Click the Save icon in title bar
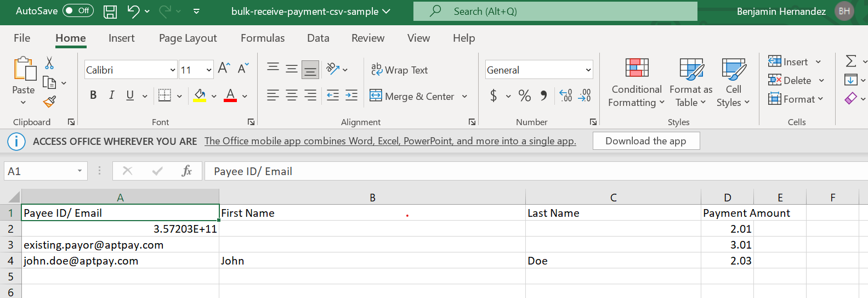 [x=110, y=12]
